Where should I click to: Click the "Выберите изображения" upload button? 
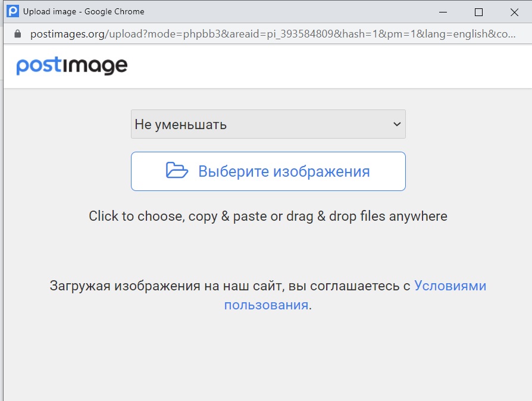[268, 171]
